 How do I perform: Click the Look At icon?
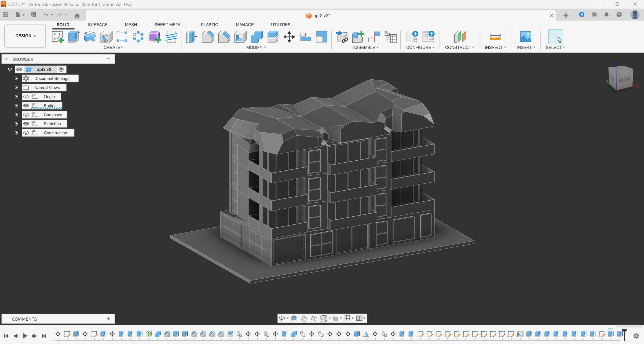pos(294,318)
